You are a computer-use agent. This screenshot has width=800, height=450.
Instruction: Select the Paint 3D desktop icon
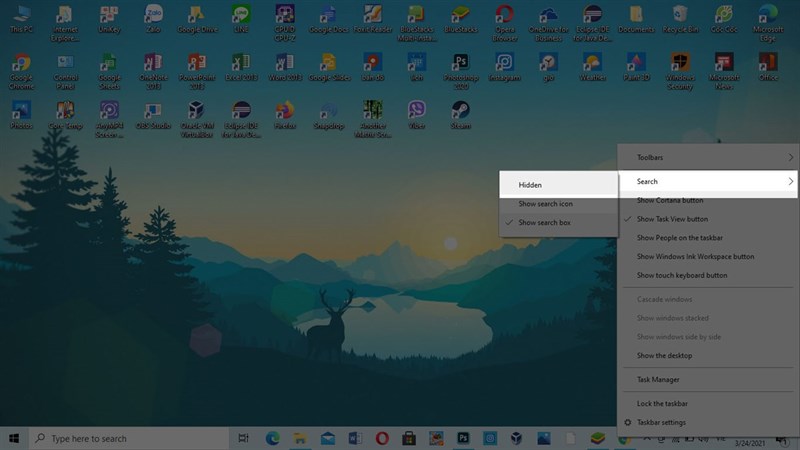(636, 67)
